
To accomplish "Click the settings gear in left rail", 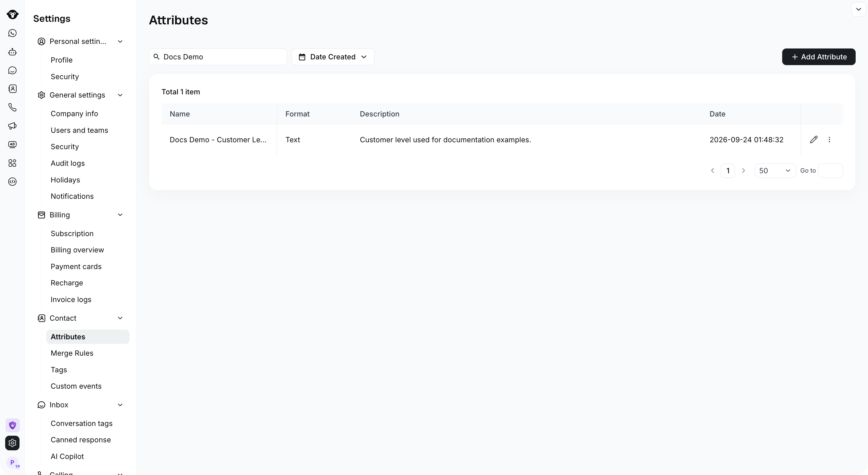I will (12, 443).
